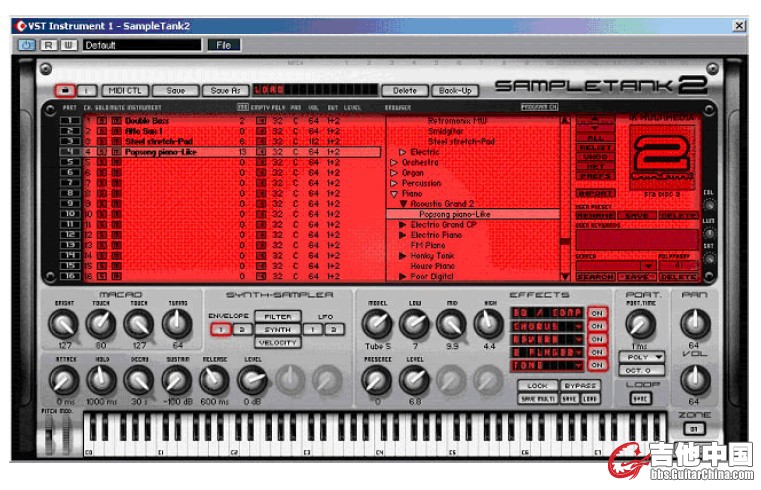Click the empty-part icon in Double Bass row
The width and height of the screenshot is (761, 490).
click(261, 121)
